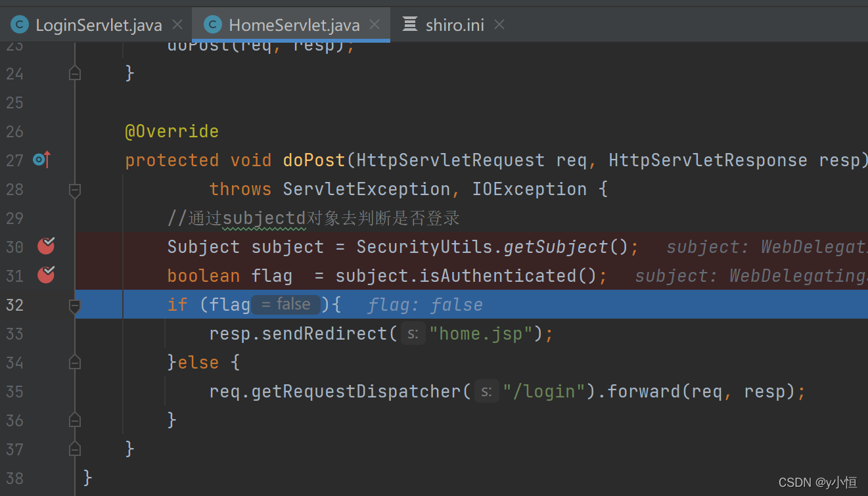Click SecurityUtils on line 30

coord(424,247)
